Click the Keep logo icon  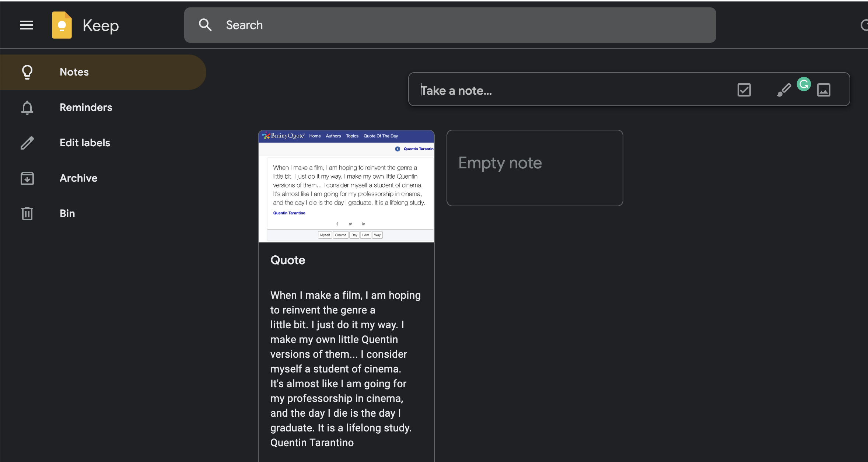coord(62,25)
